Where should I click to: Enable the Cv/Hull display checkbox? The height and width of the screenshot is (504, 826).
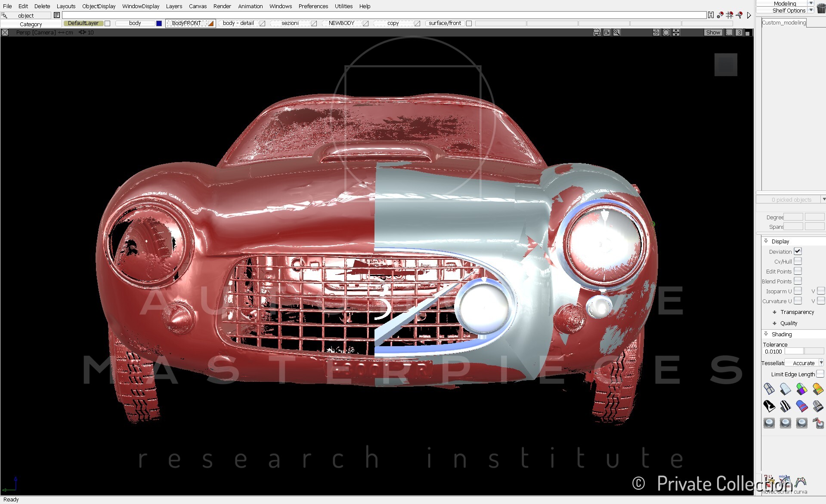click(x=798, y=261)
